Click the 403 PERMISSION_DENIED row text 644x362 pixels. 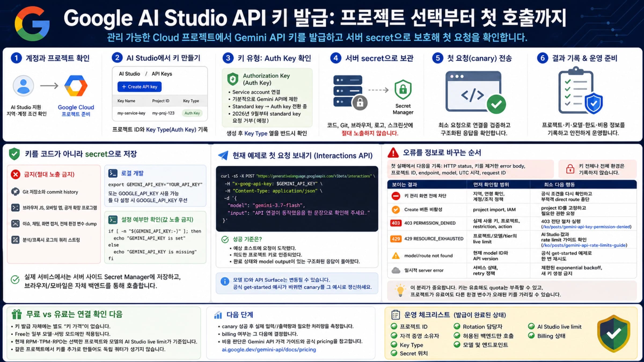[430, 223]
